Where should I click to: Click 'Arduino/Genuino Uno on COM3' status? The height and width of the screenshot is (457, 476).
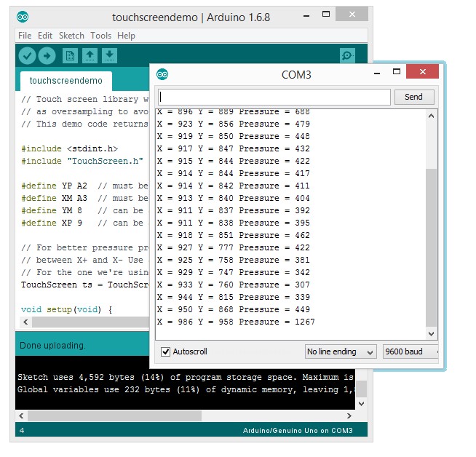[x=298, y=431]
